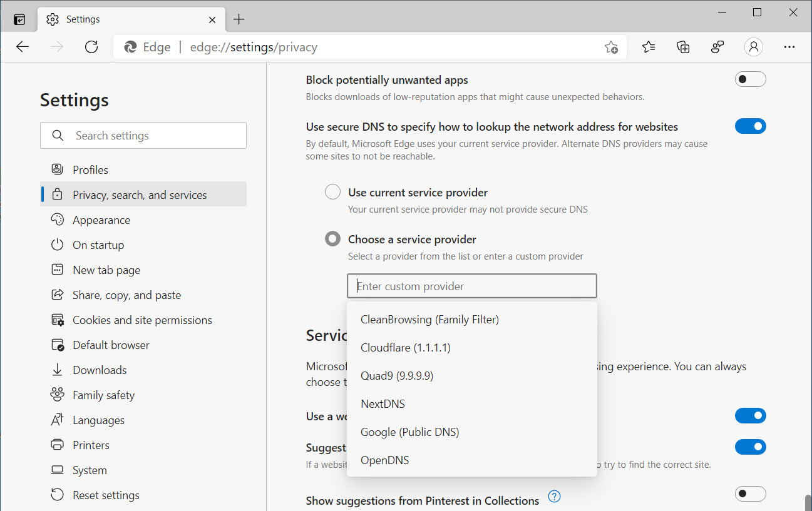Click the address bar URL

click(254, 47)
